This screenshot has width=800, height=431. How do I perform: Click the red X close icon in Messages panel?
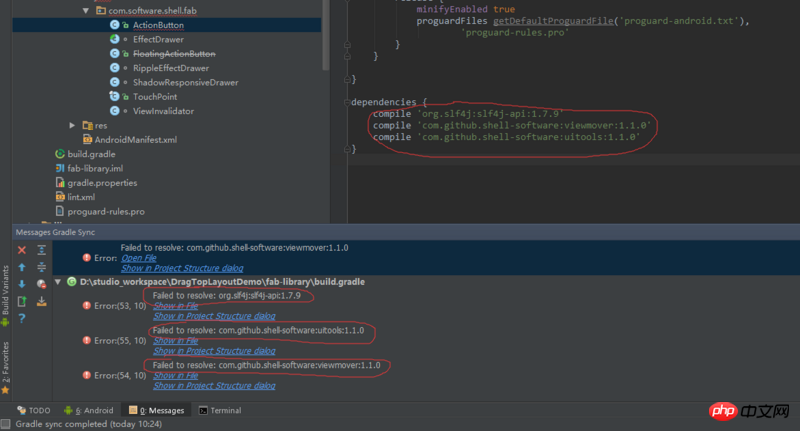coord(22,250)
